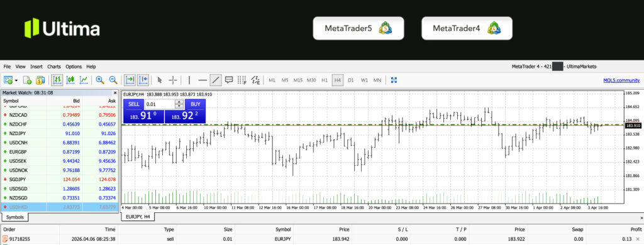The height and width of the screenshot is (245, 644).
Task: Open the new chart icon
Action: pyautogui.click(x=8, y=80)
